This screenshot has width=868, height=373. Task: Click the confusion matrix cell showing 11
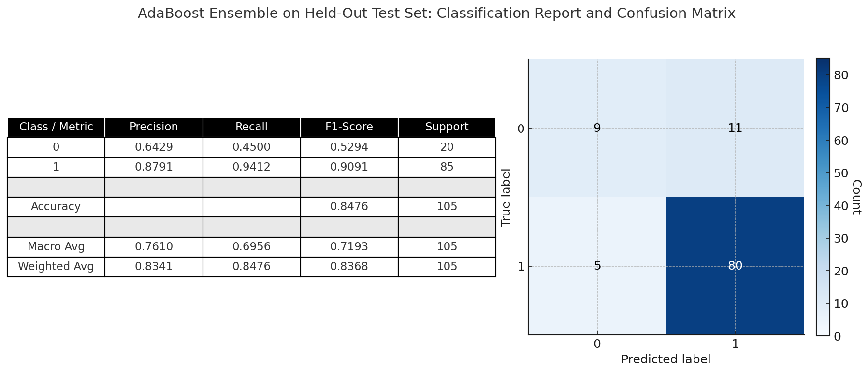pos(735,129)
